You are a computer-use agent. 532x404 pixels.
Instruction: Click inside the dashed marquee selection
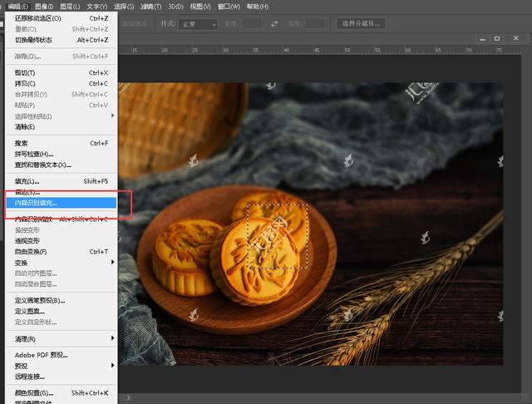click(278, 236)
